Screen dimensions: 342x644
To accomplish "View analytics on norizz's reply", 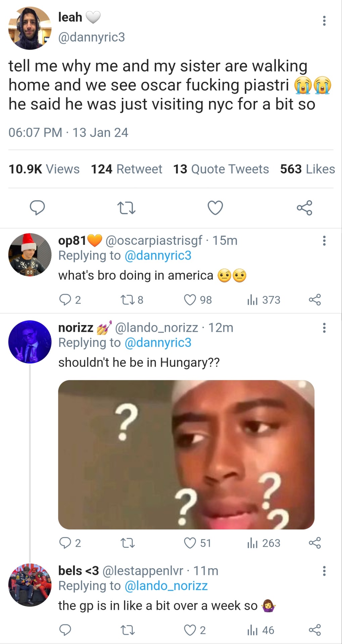I will [263, 543].
